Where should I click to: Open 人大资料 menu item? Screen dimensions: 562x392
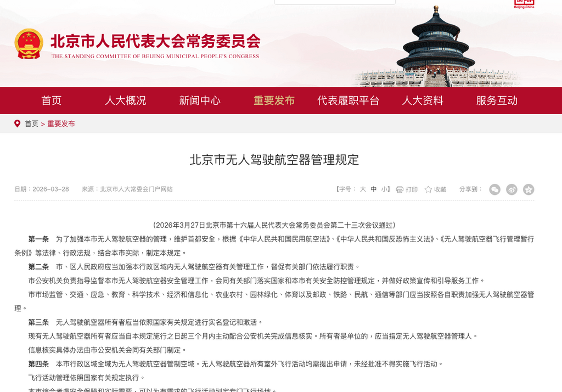423,100
